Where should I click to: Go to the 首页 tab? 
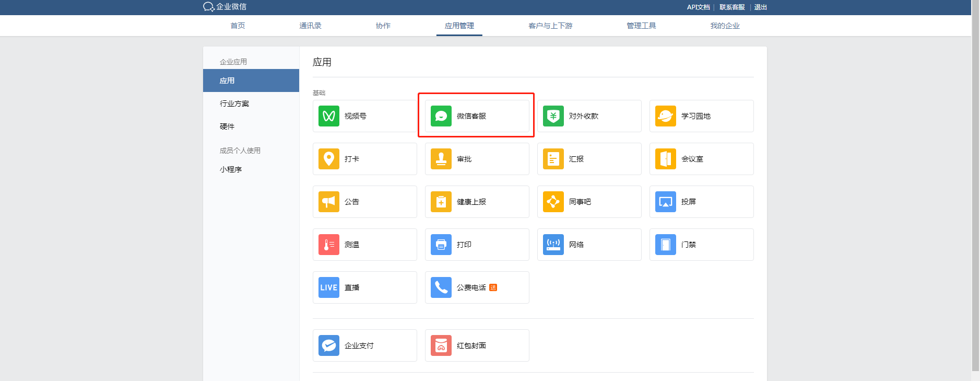coord(238,26)
